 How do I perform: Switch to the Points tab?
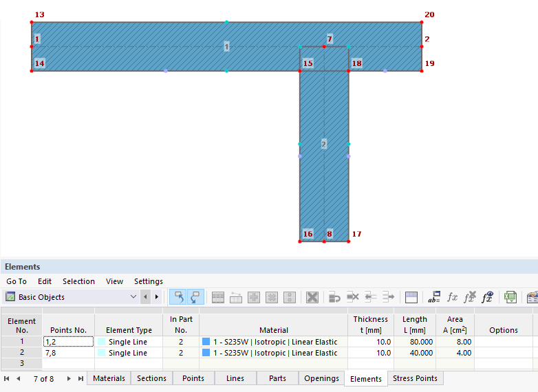coord(193,378)
